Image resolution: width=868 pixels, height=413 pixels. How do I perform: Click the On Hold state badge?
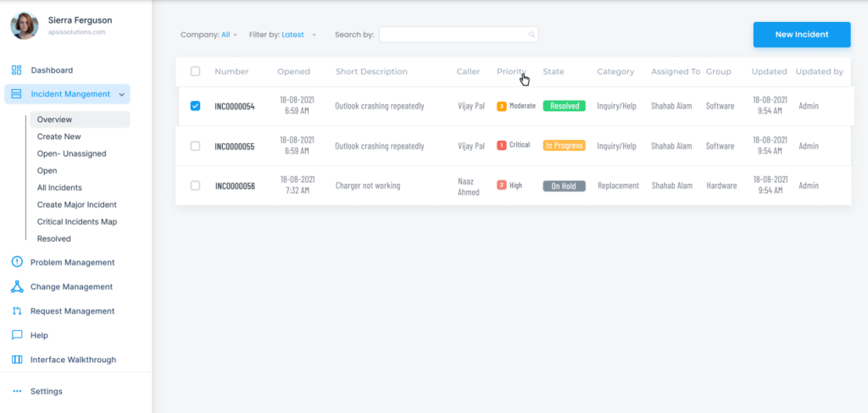[564, 186]
